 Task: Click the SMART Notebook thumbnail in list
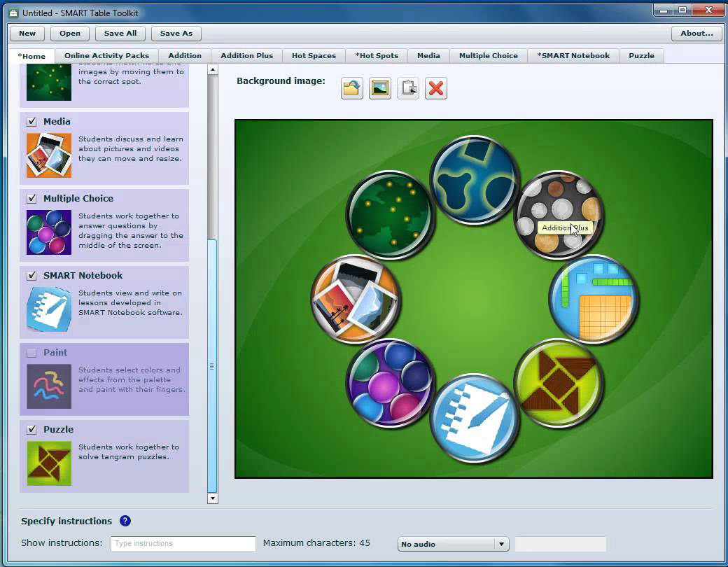point(49,309)
